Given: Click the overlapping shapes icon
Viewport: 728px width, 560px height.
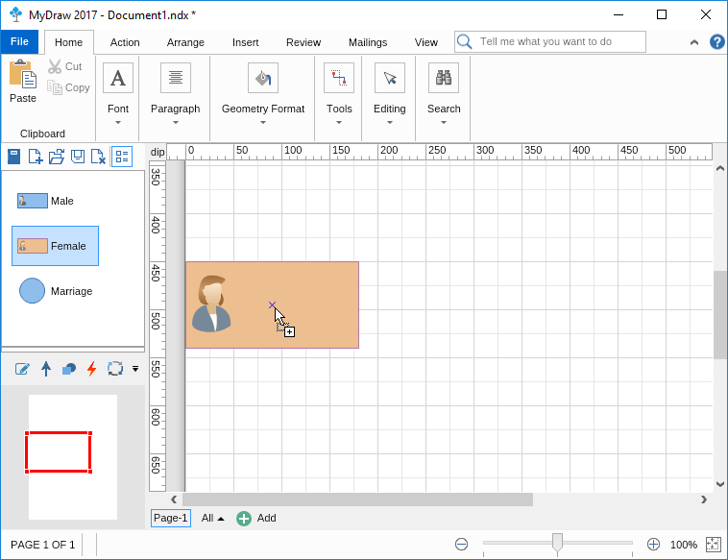Looking at the screenshot, I should (x=69, y=369).
